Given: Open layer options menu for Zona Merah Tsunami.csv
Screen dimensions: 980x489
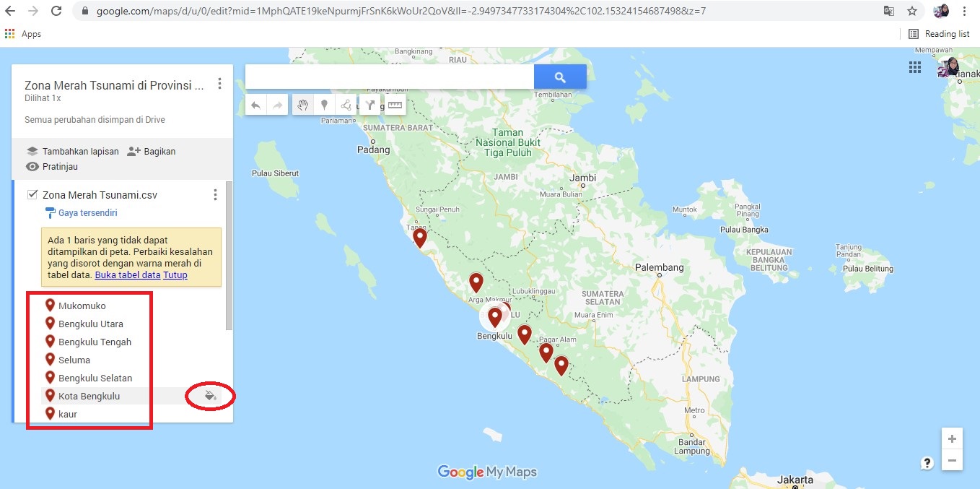Looking at the screenshot, I should coord(215,195).
